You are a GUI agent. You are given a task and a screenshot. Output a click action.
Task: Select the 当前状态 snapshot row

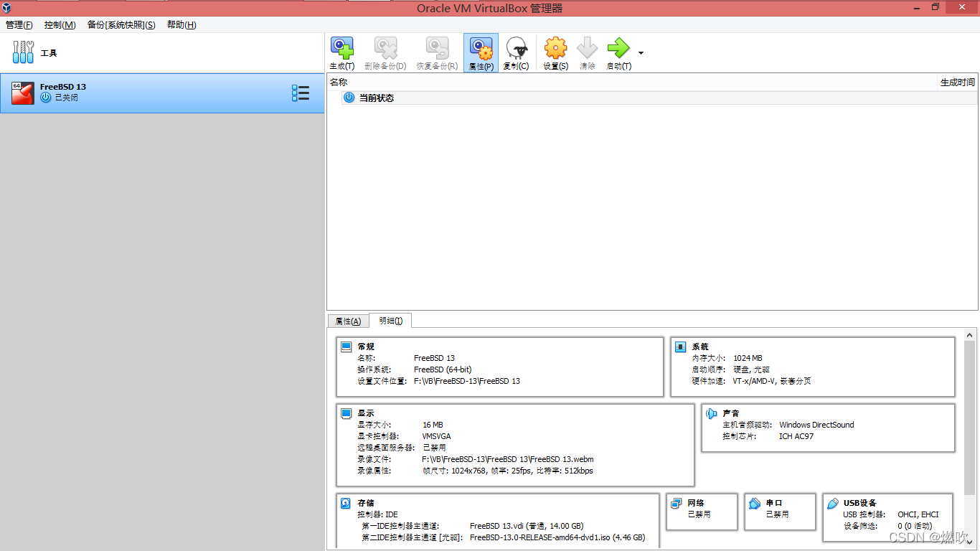659,98
